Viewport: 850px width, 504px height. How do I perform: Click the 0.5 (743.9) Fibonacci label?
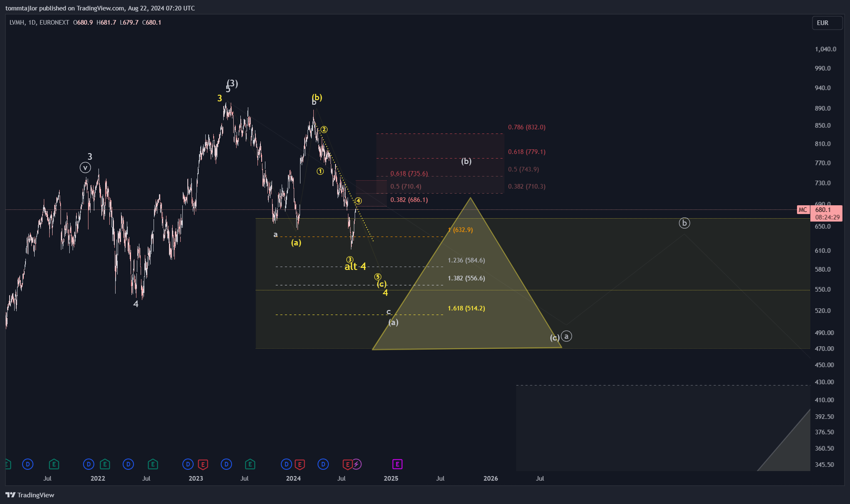coord(523,169)
